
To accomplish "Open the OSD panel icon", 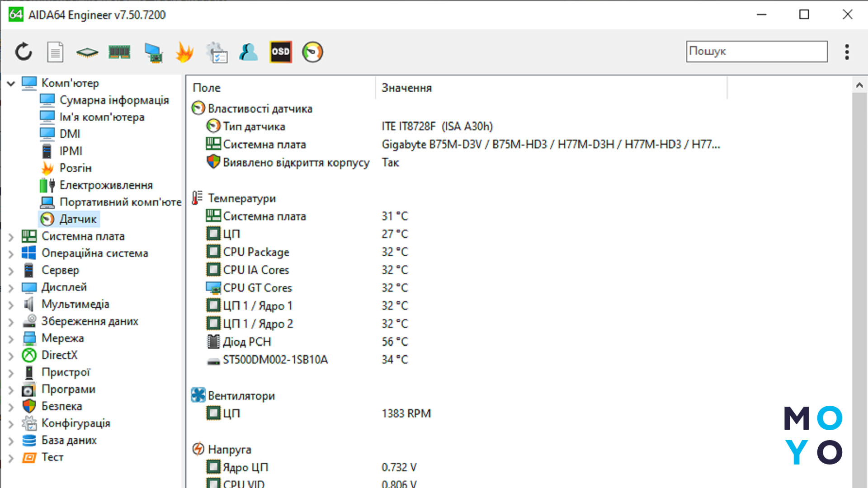I will [281, 52].
